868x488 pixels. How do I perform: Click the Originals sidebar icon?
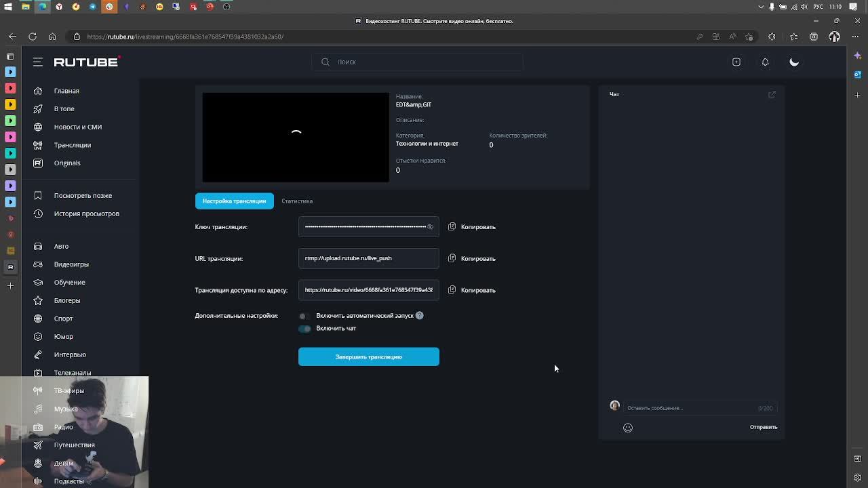pos(38,163)
